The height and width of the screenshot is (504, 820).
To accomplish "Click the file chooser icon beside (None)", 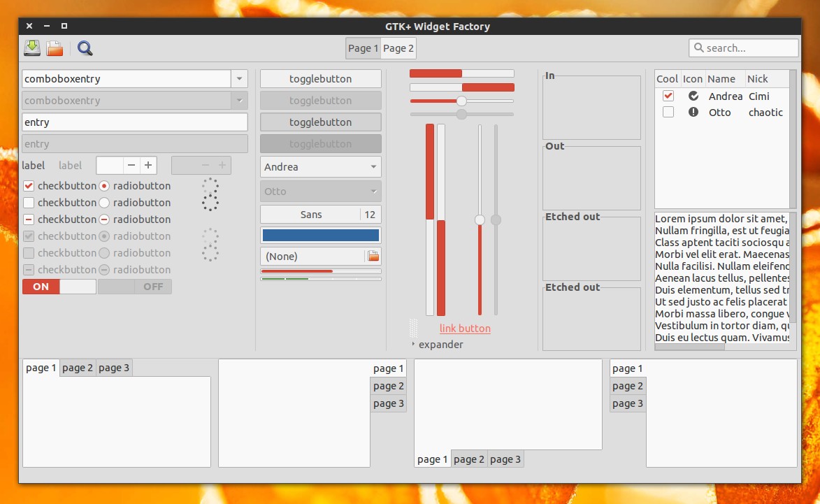I will [373, 256].
